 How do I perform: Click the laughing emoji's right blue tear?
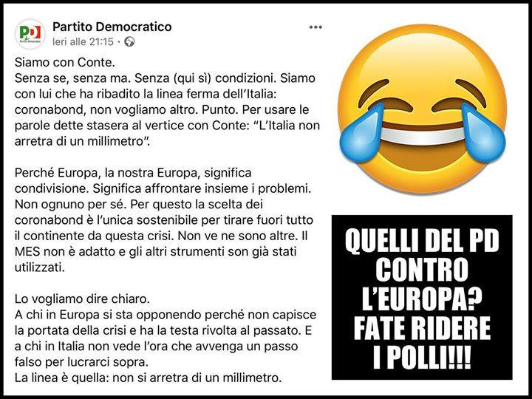click(483, 132)
